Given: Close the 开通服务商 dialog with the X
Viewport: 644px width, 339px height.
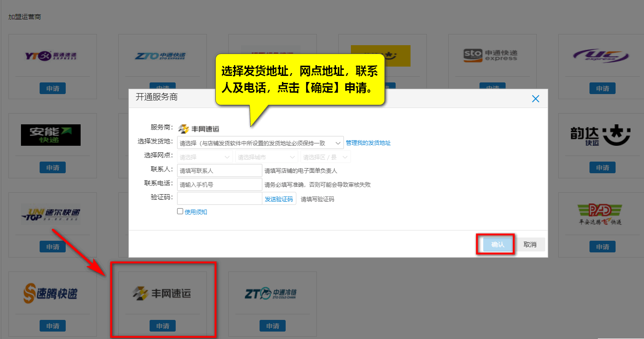Looking at the screenshot, I should [x=535, y=99].
